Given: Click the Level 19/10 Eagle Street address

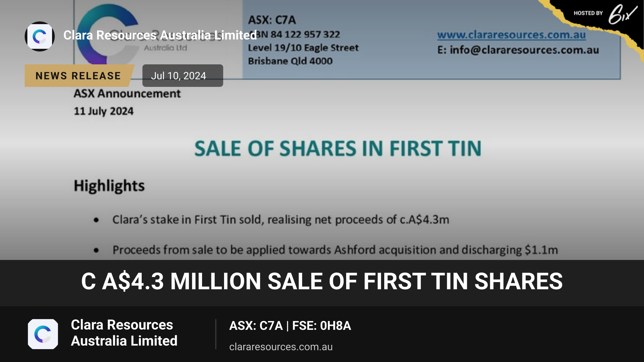Looking at the screenshot, I should click(x=303, y=48).
